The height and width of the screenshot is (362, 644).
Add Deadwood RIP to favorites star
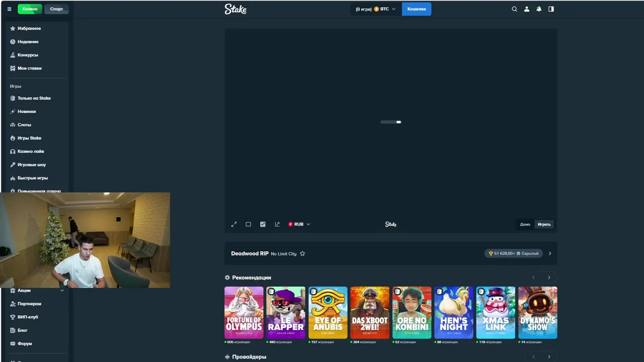[302, 253]
